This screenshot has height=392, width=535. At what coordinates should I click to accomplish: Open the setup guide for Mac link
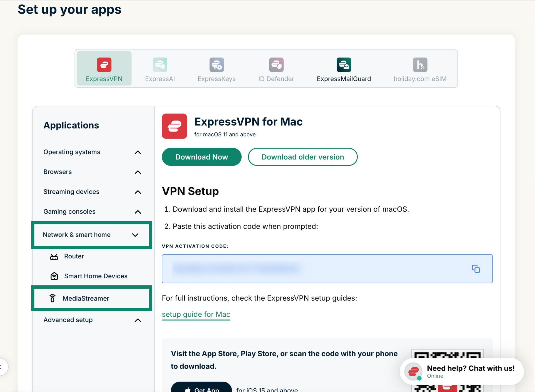click(x=196, y=314)
